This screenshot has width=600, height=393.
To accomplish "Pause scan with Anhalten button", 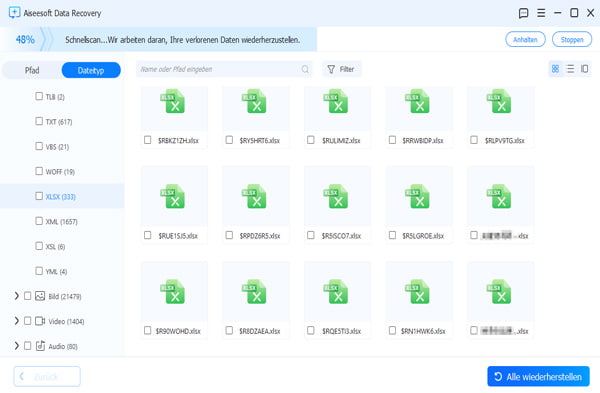I will (x=525, y=39).
